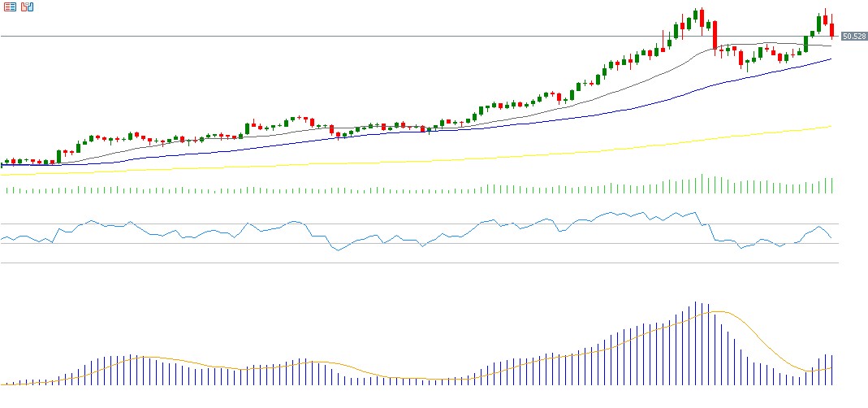The height and width of the screenshot is (408, 868).
Task: Click the tallest green volume bar
Action: click(x=702, y=184)
